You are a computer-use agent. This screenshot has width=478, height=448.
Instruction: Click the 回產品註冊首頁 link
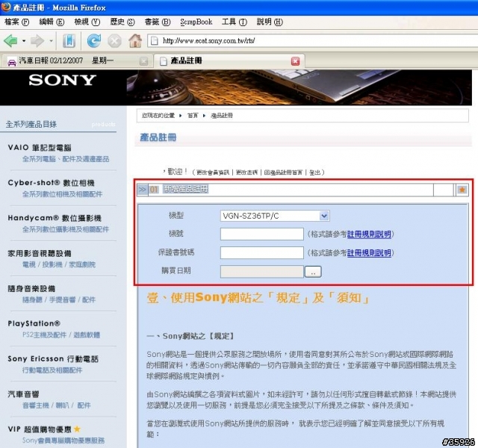pyautogui.click(x=283, y=172)
